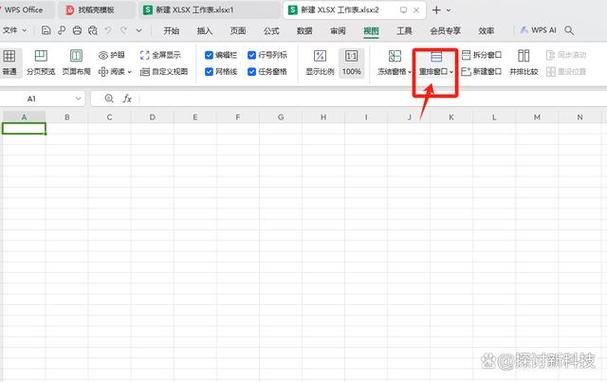
Task: Click the window mode icon on active tab
Action: [403, 10]
